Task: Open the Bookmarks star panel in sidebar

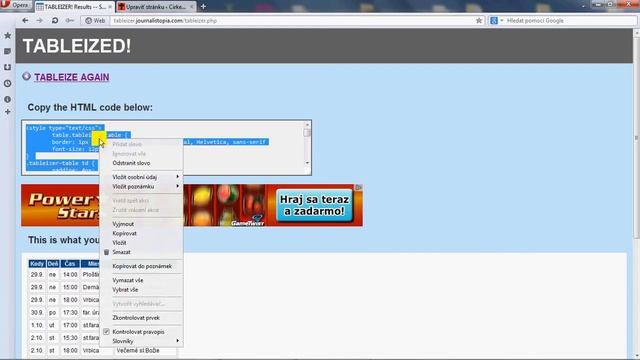Action: [x=7, y=36]
